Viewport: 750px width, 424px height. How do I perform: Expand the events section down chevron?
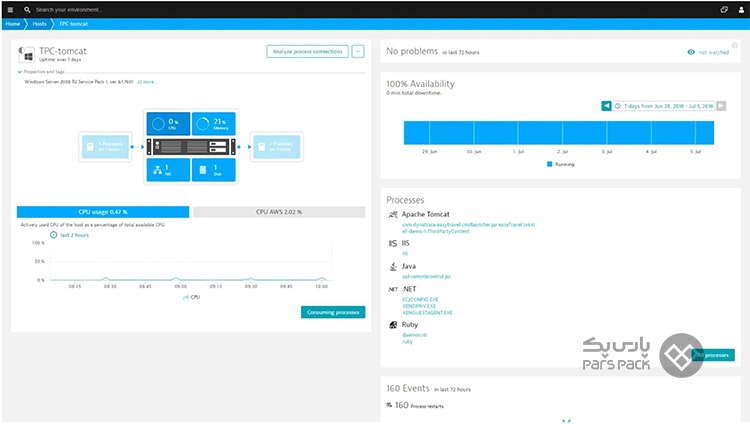(x=566, y=421)
